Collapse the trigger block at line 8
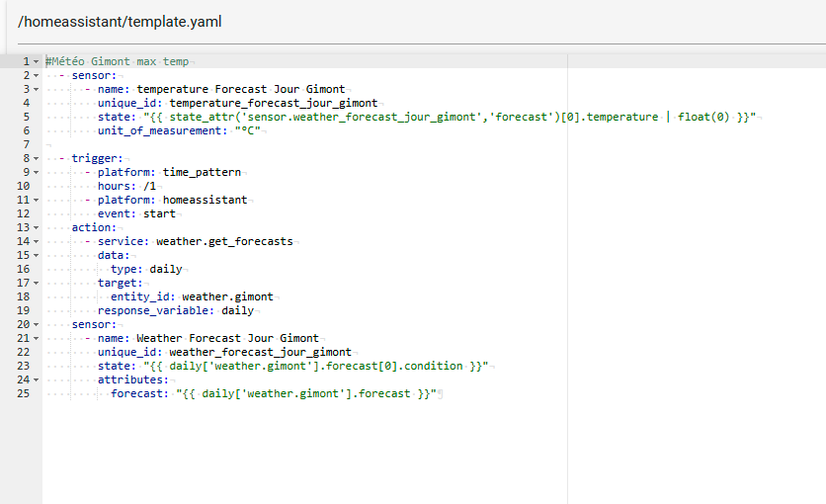Viewport: 826px width, 504px height. point(36,158)
